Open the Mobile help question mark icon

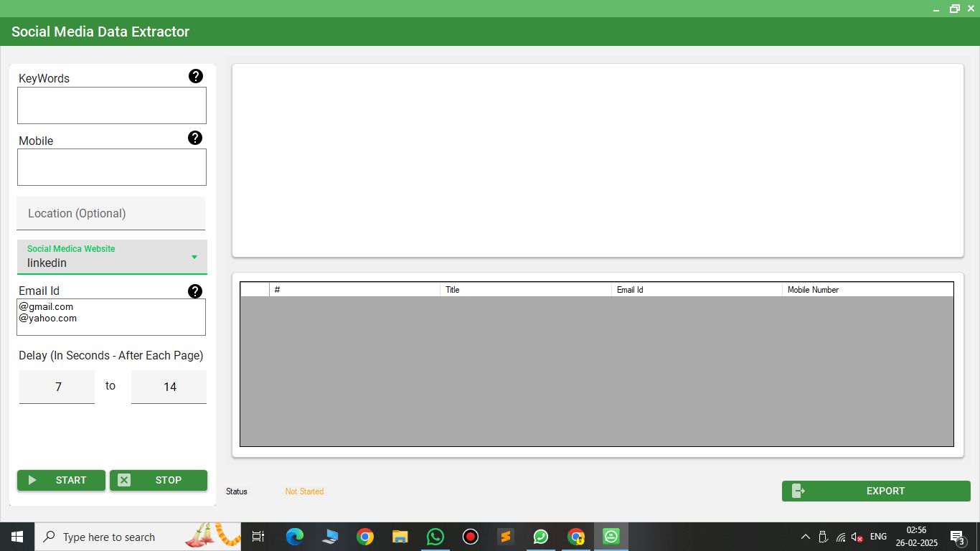pos(195,138)
